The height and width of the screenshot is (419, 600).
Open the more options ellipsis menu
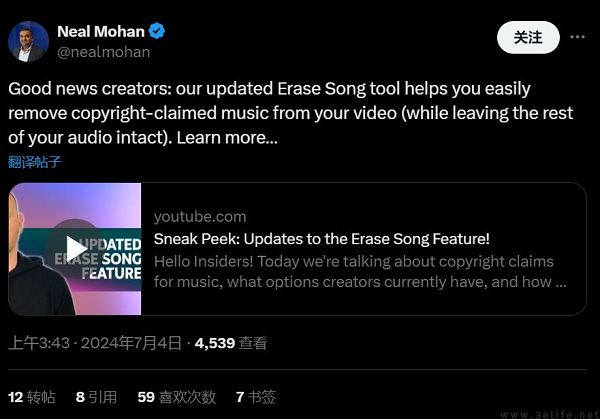click(x=577, y=37)
